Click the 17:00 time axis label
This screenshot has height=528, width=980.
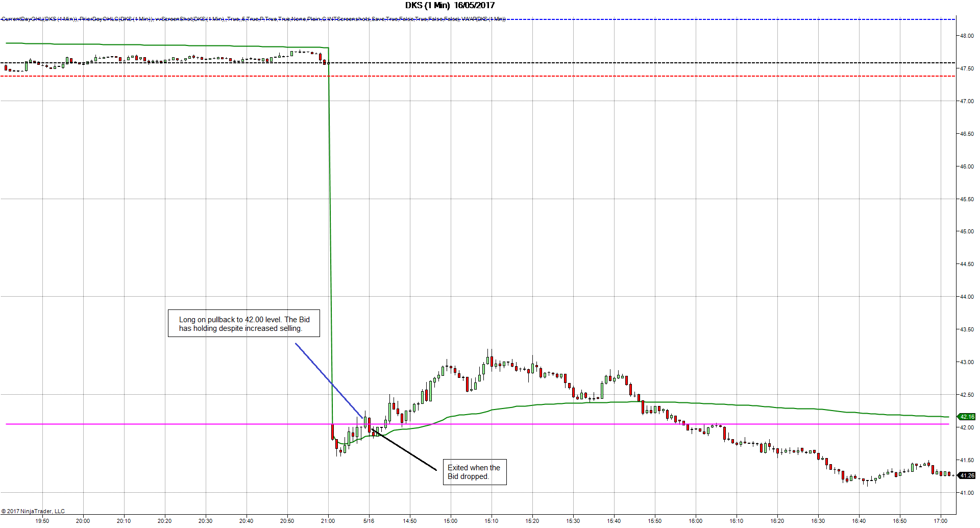pyautogui.click(x=941, y=521)
